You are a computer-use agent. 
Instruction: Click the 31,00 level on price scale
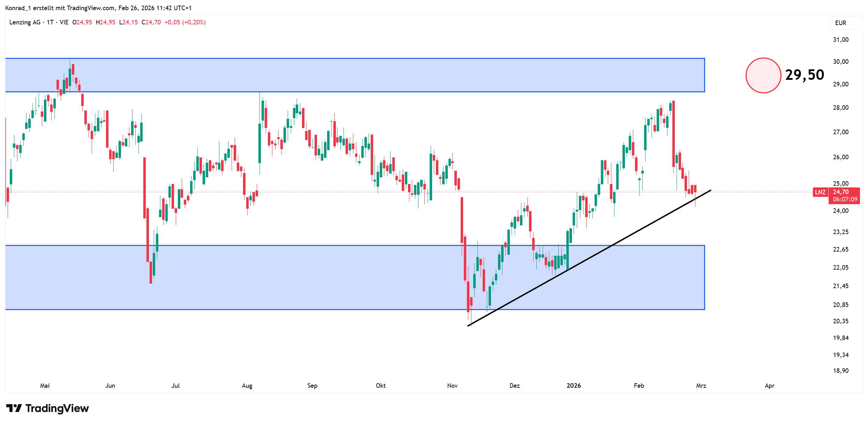pyautogui.click(x=840, y=40)
